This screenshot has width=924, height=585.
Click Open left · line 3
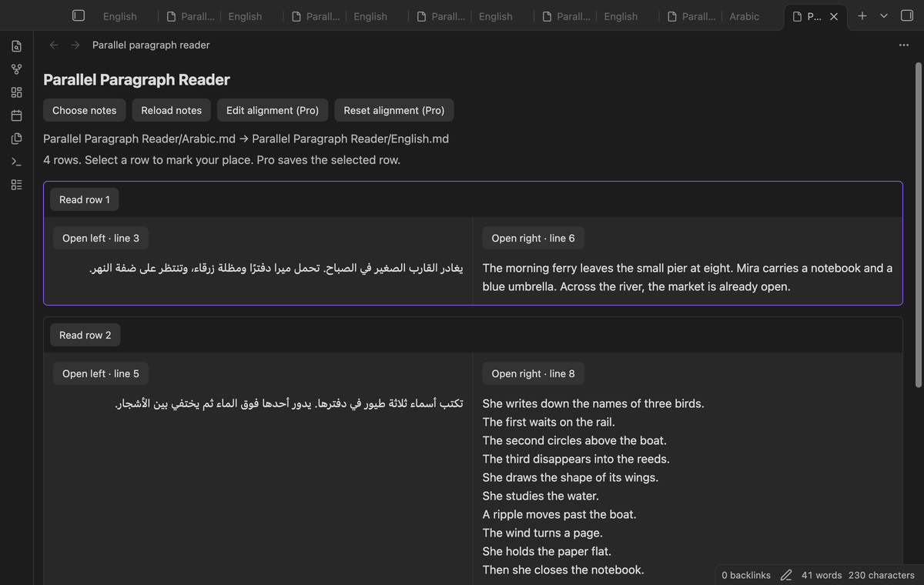101,238
